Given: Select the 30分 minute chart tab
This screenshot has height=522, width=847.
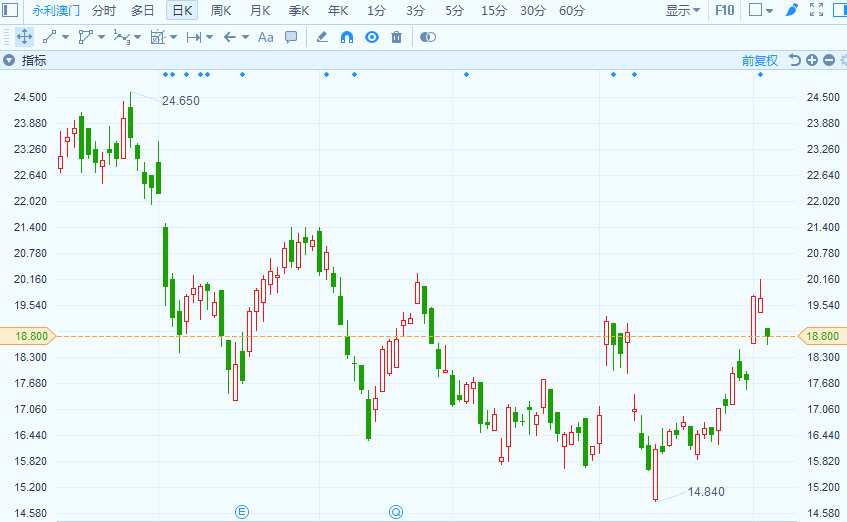Looking at the screenshot, I should pyautogui.click(x=533, y=10).
